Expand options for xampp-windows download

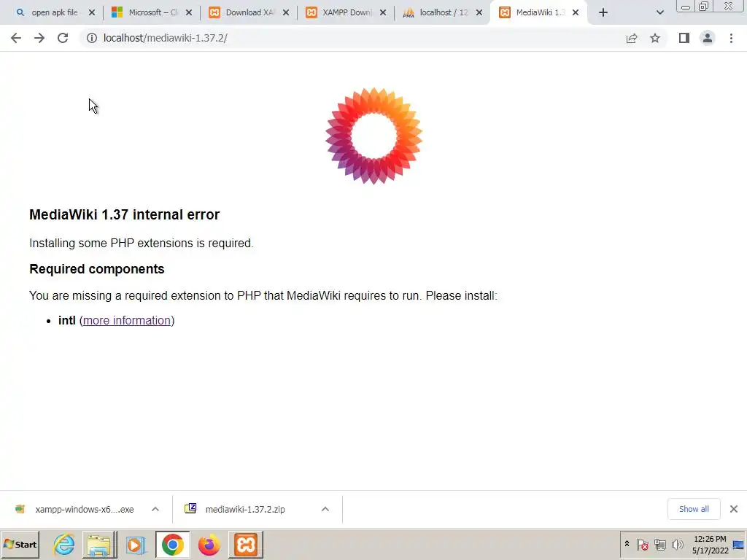point(155,509)
